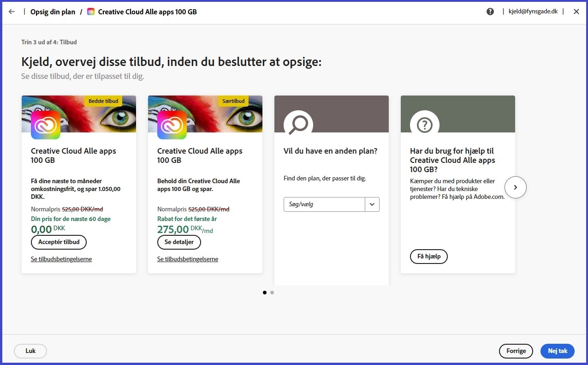The width and height of the screenshot is (588, 365).
Task: Click the Bedste tilbud badge
Action: point(103,101)
